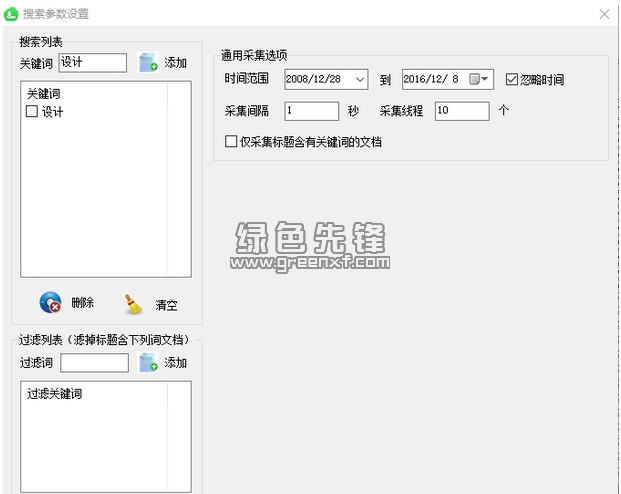Expand the start date 2008/12/28 dropdown
This screenshot has width=621, height=494.
(x=360, y=79)
